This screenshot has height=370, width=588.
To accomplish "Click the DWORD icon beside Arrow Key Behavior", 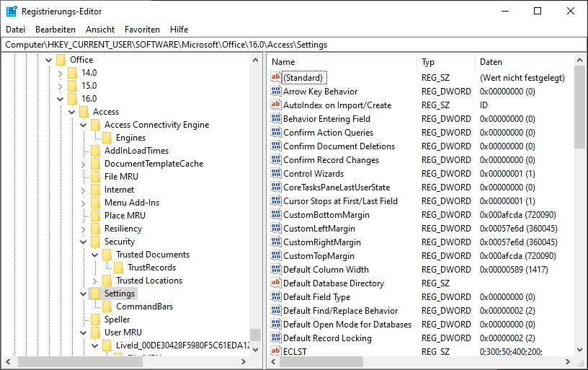I will pyautogui.click(x=275, y=92).
